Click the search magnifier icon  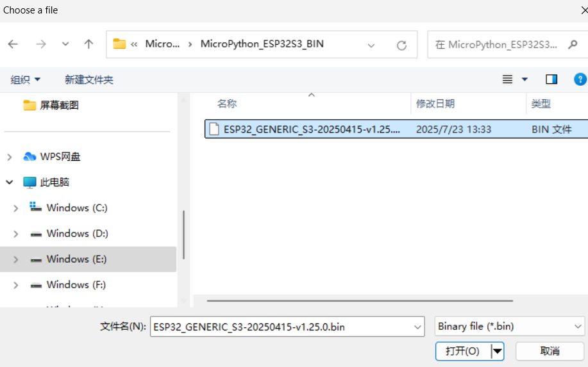point(573,45)
